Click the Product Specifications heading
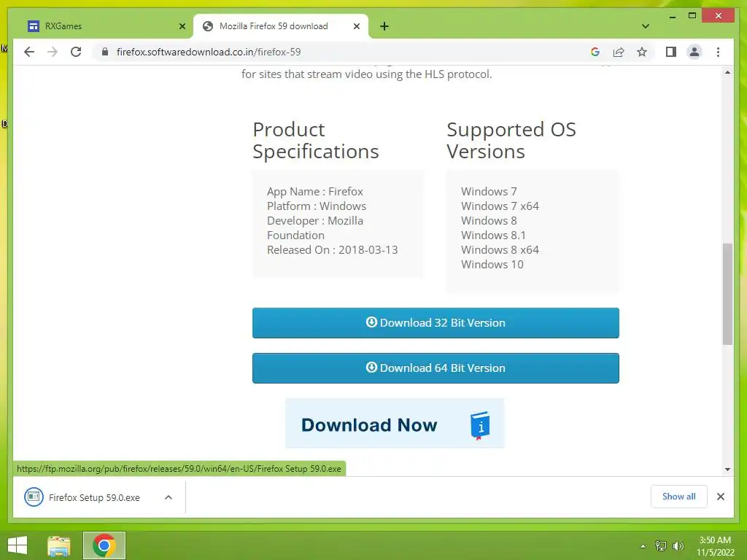The width and height of the screenshot is (747, 560). [315, 141]
